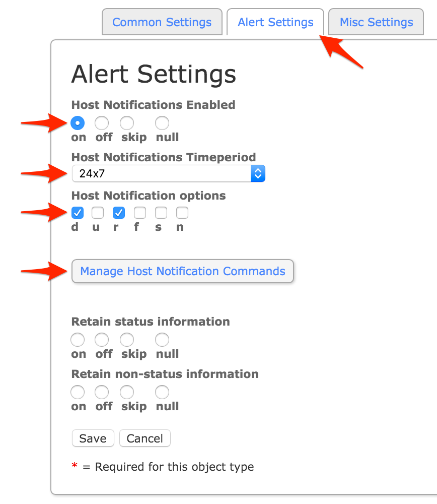
Task: Check the 's' host notification option
Action: (x=161, y=213)
